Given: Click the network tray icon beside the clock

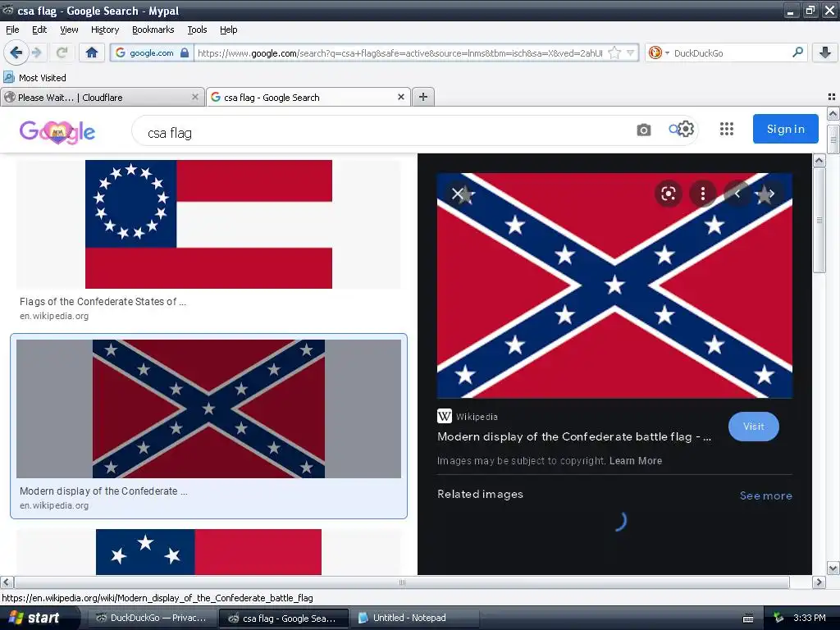Looking at the screenshot, I should [x=778, y=618].
